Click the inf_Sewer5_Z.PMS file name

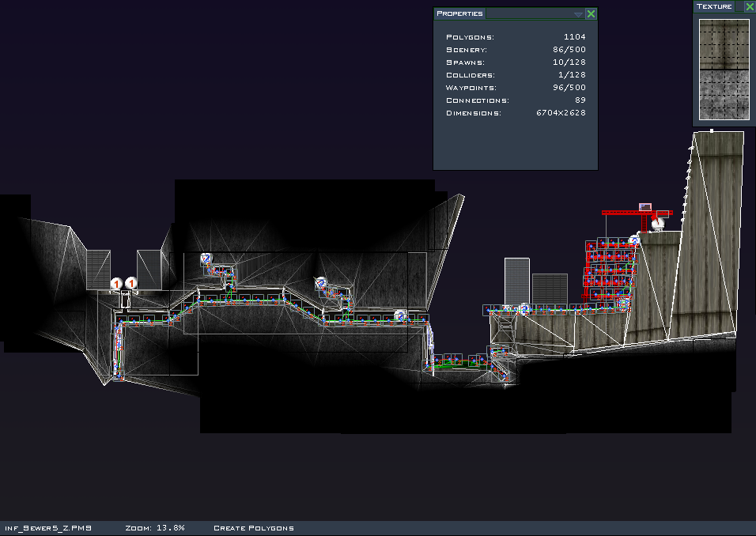pyautogui.click(x=48, y=528)
